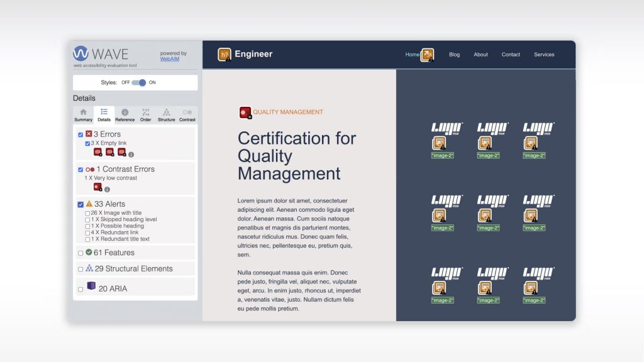Click the WAVE logo icon
The width and height of the screenshot is (644, 362).
coord(80,53)
